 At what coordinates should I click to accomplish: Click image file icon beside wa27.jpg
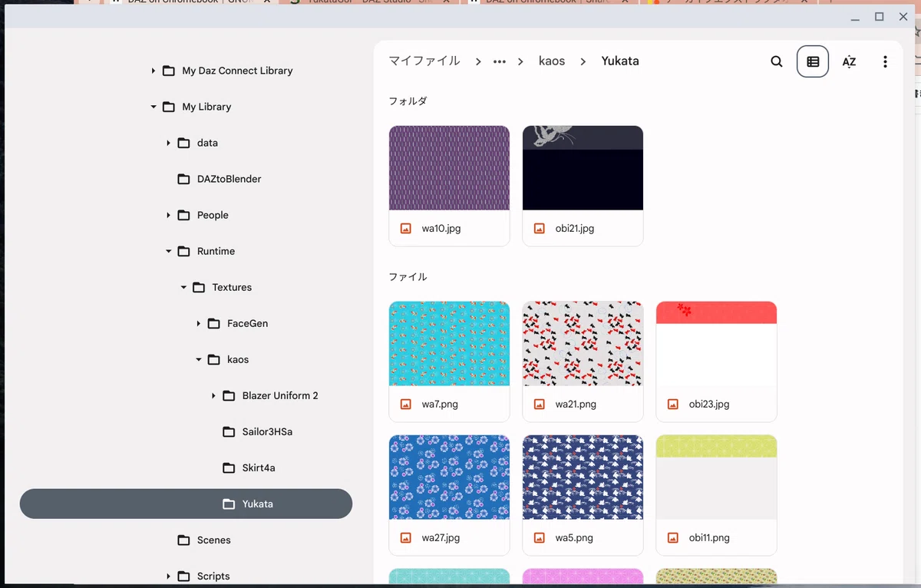406,537
